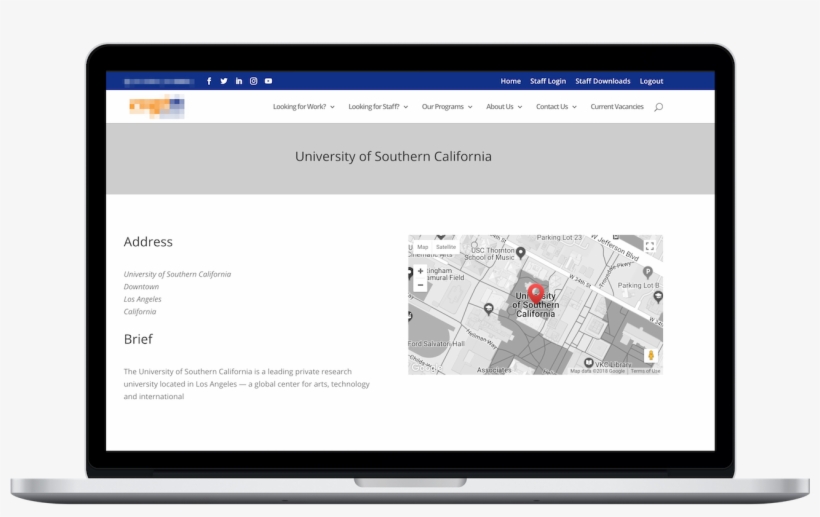Open the map Terms of Use link

645,371
